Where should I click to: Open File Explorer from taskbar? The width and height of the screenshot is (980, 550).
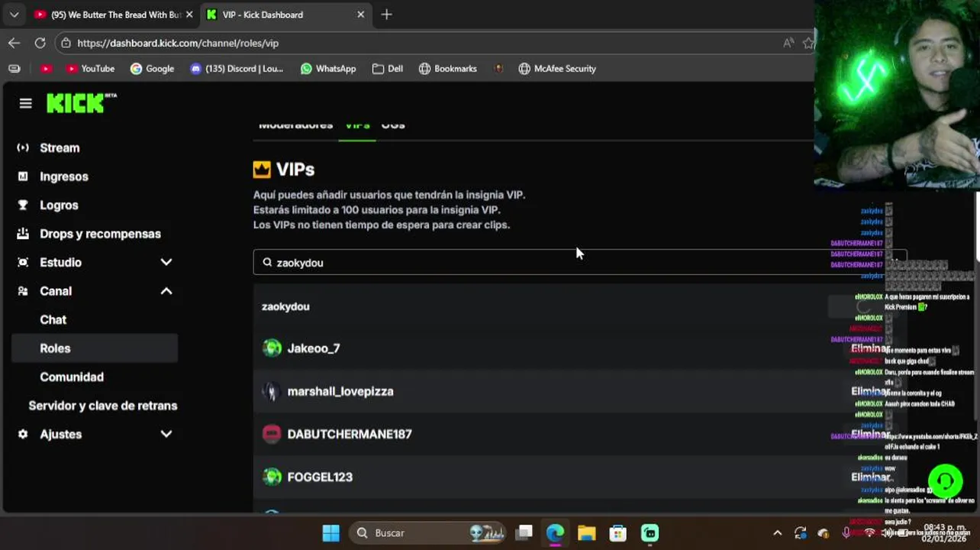[586, 533]
